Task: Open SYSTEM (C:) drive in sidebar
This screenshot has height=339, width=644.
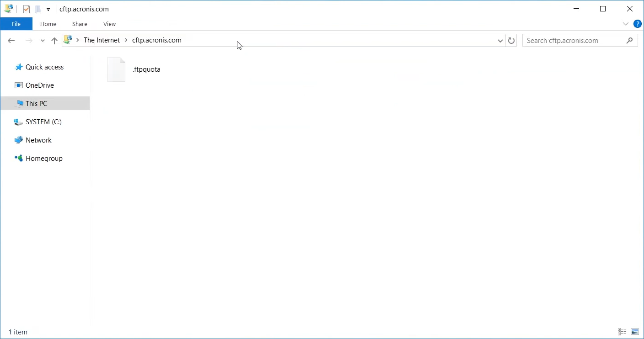Action: click(43, 122)
